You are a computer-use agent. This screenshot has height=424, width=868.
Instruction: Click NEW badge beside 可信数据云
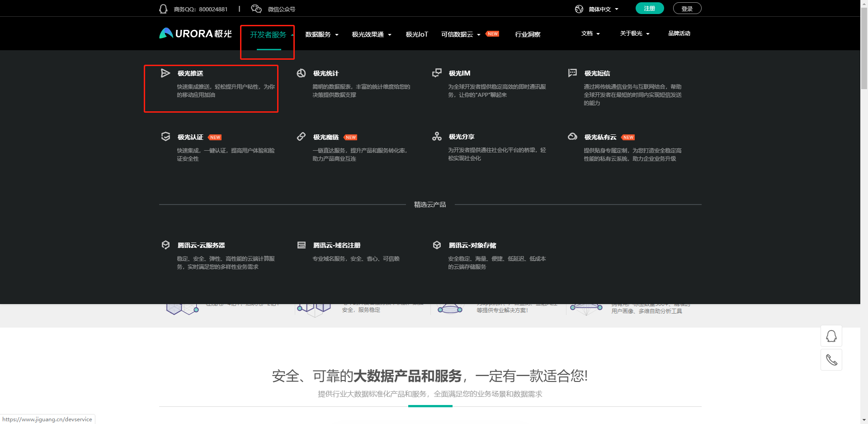(x=492, y=34)
